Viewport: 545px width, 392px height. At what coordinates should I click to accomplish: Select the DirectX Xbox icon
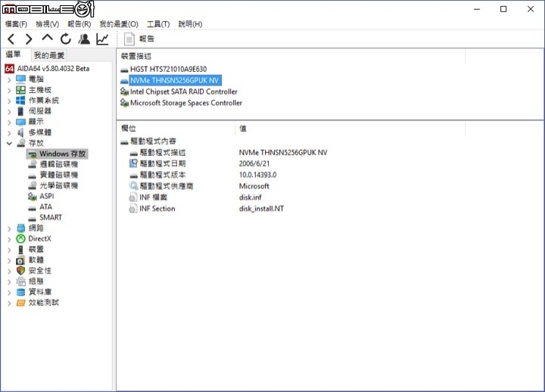coord(21,238)
